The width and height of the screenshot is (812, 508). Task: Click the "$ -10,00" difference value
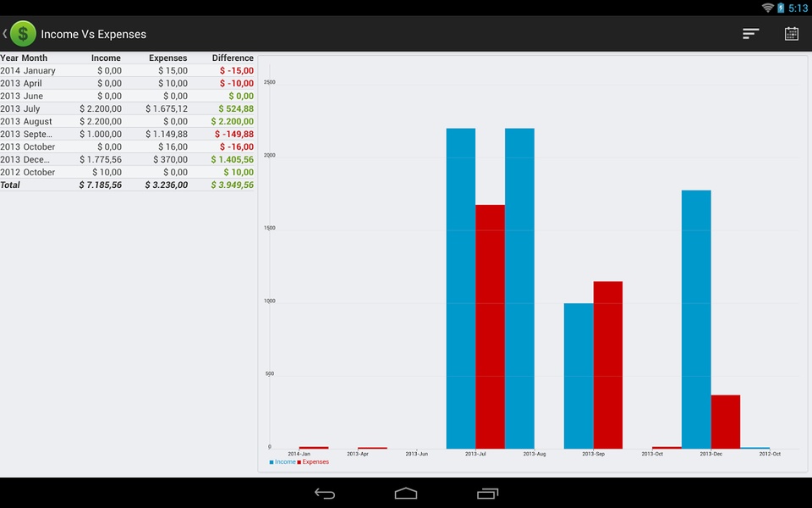click(x=237, y=84)
